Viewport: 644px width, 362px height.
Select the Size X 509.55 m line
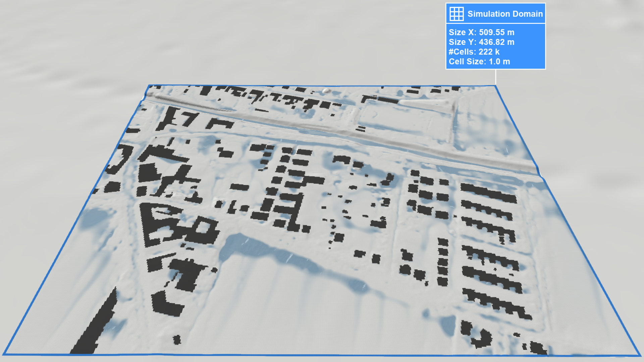tap(481, 32)
